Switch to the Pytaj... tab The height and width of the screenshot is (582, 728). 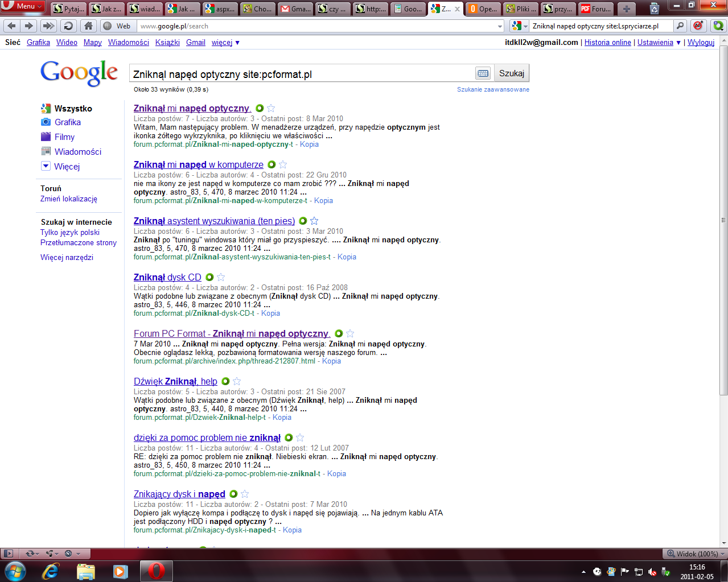[x=69, y=9]
